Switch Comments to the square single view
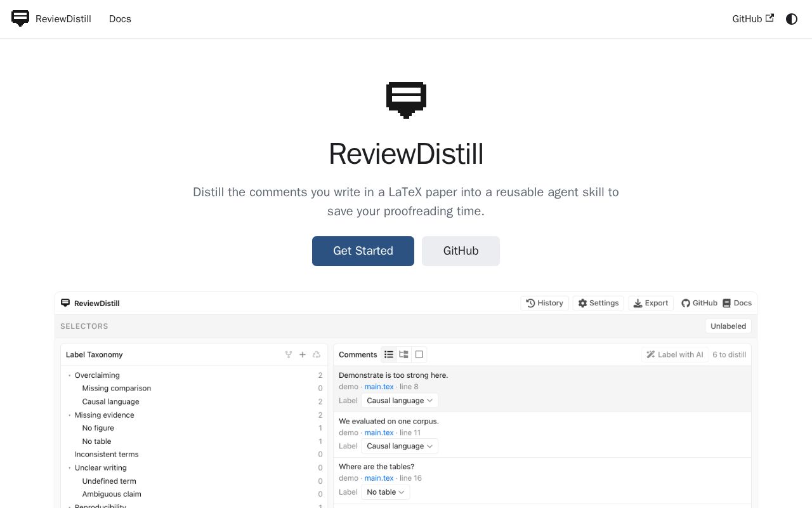The height and width of the screenshot is (508, 812). pos(419,354)
